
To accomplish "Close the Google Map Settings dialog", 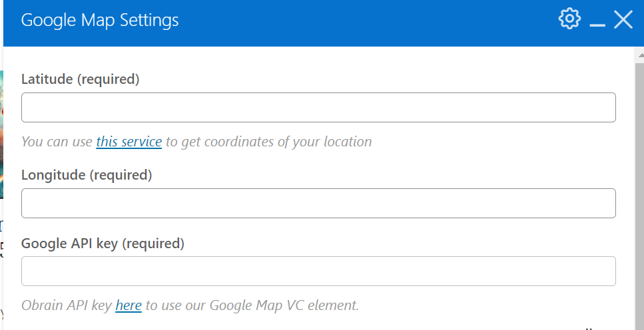I will coord(623,19).
